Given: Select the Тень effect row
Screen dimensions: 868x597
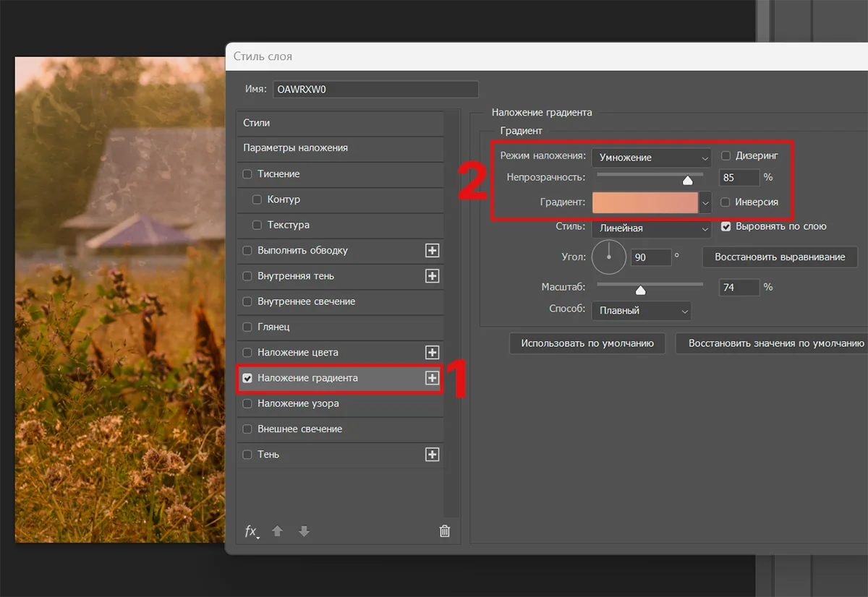Looking at the screenshot, I should [340, 455].
